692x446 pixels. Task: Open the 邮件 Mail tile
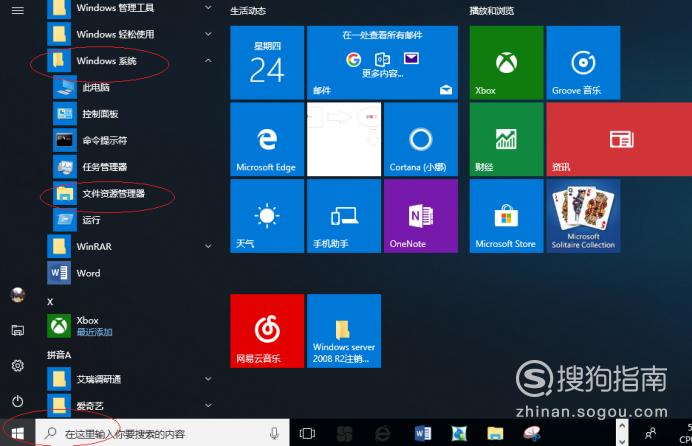[x=382, y=63]
